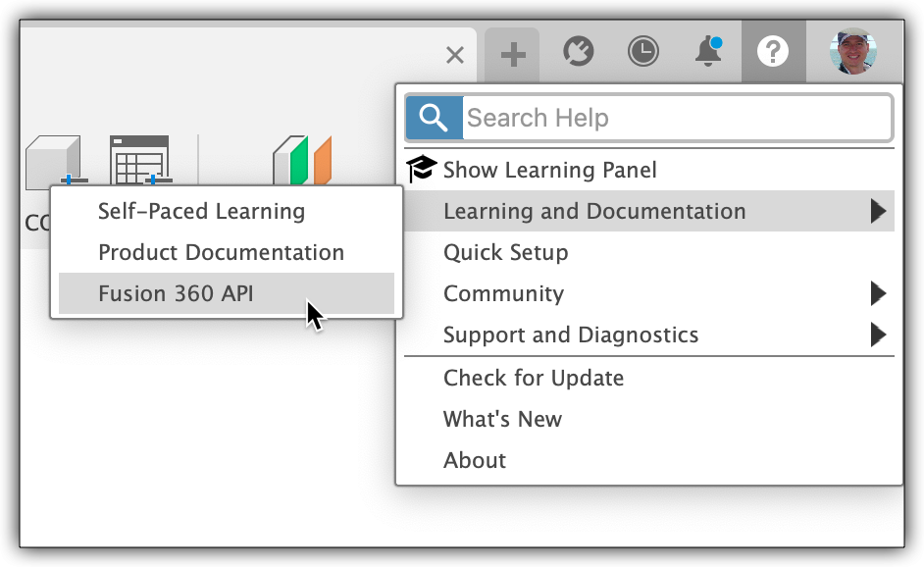Open the notifications bell icon

click(x=708, y=52)
